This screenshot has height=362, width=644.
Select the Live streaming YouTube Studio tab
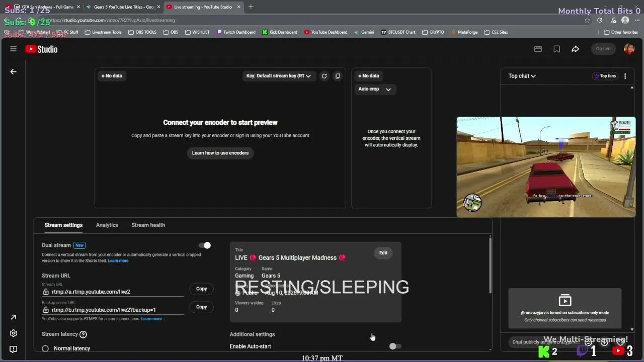[x=203, y=7]
